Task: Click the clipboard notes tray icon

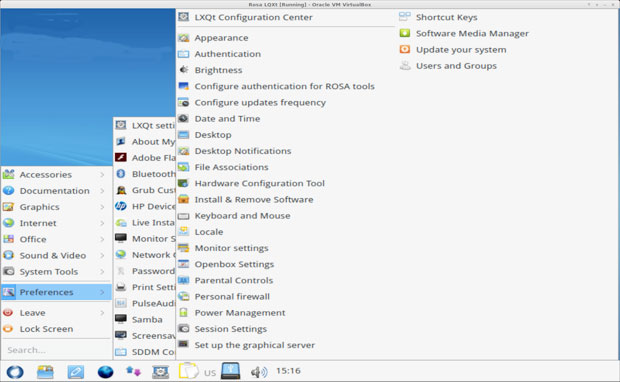Action: tap(189, 371)
